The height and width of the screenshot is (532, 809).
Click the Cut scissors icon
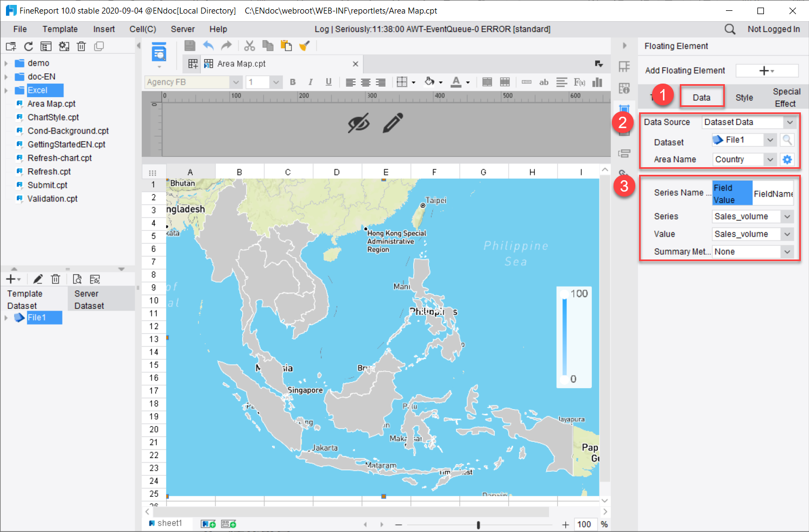[x=249, y=46]
